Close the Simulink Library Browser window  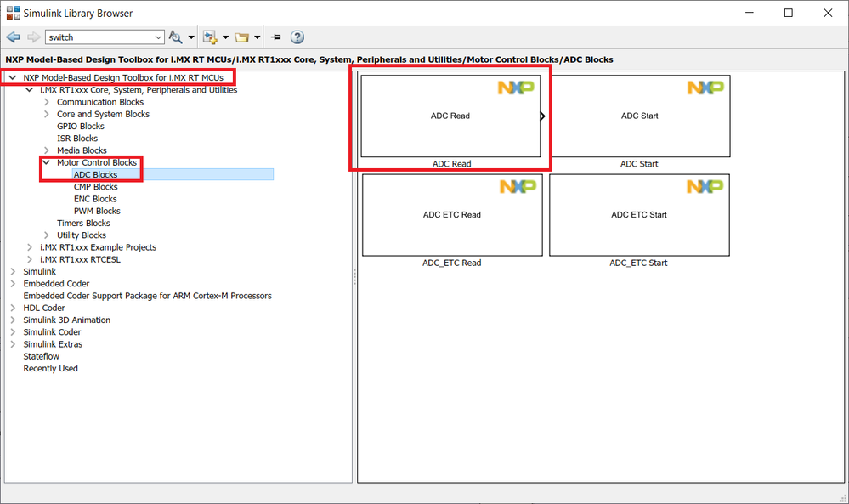(828, 13)
